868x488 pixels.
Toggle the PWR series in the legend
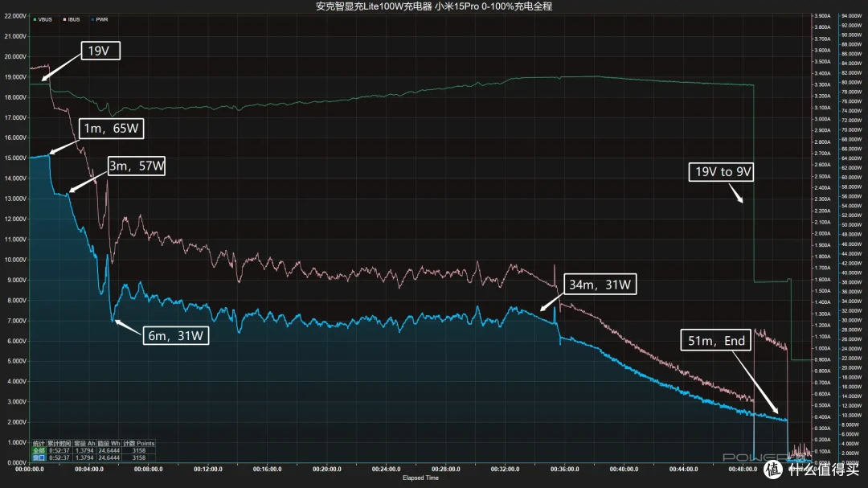(x=100, y=19)
